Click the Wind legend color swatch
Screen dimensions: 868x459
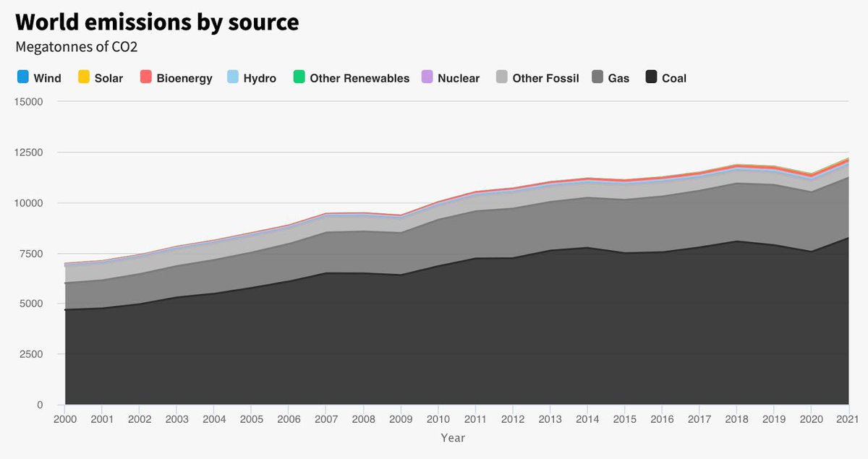tap(22, 77)
